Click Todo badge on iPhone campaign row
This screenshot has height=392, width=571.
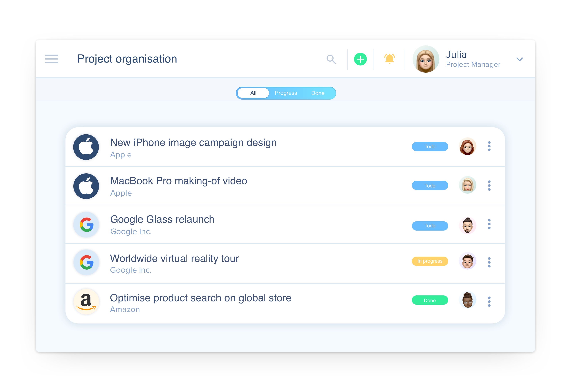(x=430, y=146)
